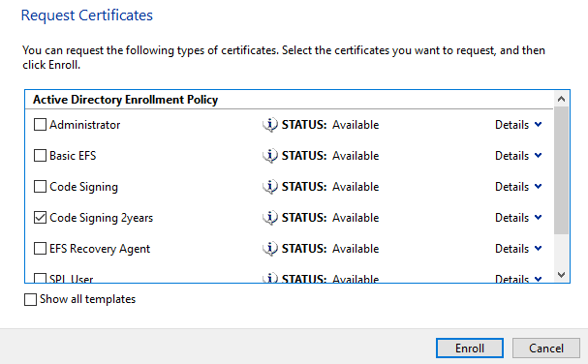Click the info icon beside Code Signing 2years
This screenshot has width=588, height=364.
pyautogui.click(x=270, y=218)
